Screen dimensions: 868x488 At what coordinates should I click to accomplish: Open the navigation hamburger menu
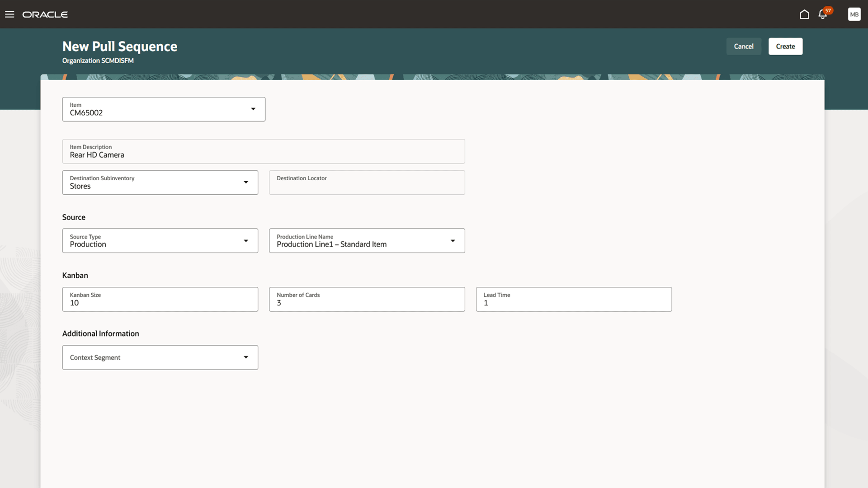point(9,14)
